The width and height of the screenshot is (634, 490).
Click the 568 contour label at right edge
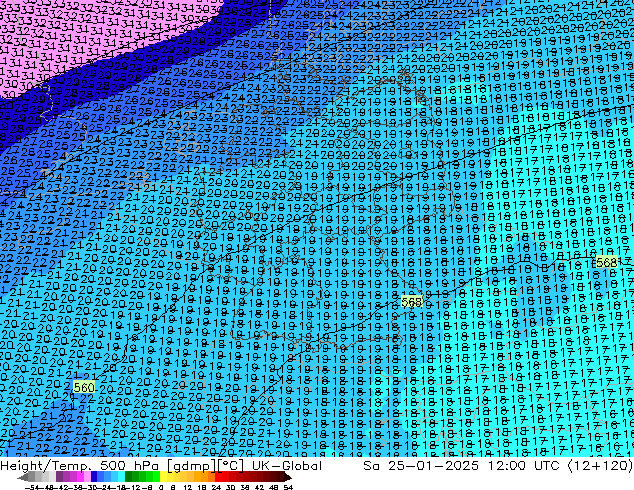point(607,262)
